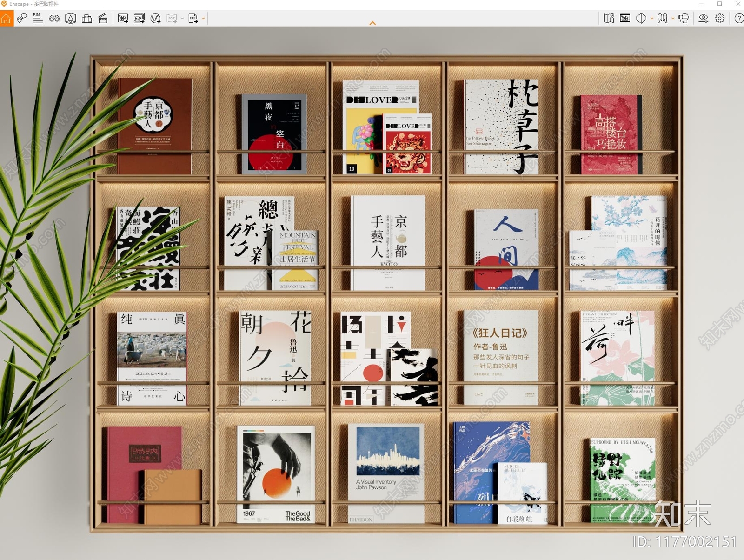Click the 1967 The Good The Bad book
Image resolution: width=744 pixels, height=560 pixels.
pyautogui.click(x=276, y=474)
